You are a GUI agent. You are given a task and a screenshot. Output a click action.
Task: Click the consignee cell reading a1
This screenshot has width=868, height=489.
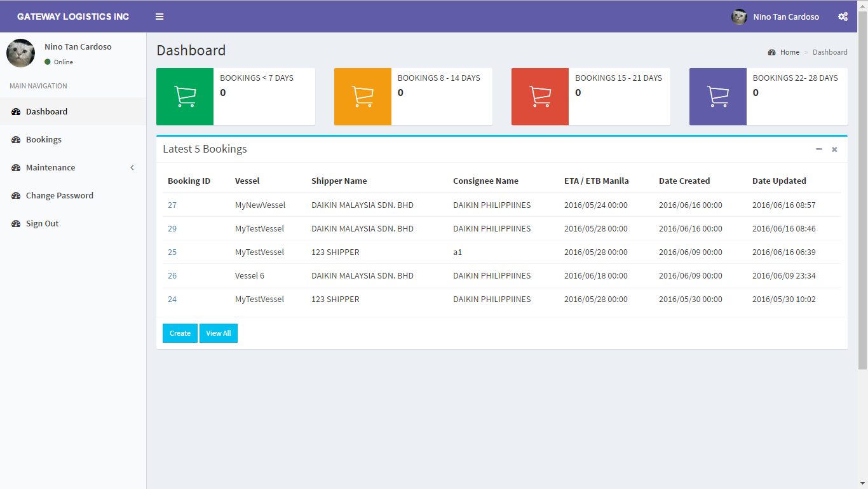(458, 252)
